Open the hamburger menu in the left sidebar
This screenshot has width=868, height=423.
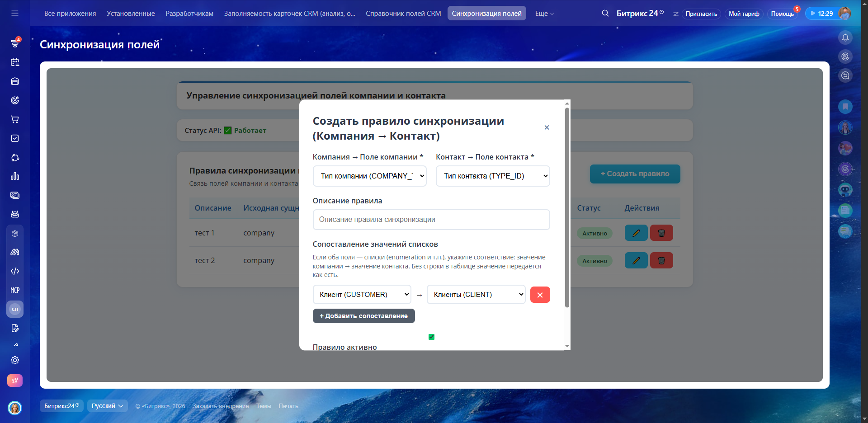point(15,13)
